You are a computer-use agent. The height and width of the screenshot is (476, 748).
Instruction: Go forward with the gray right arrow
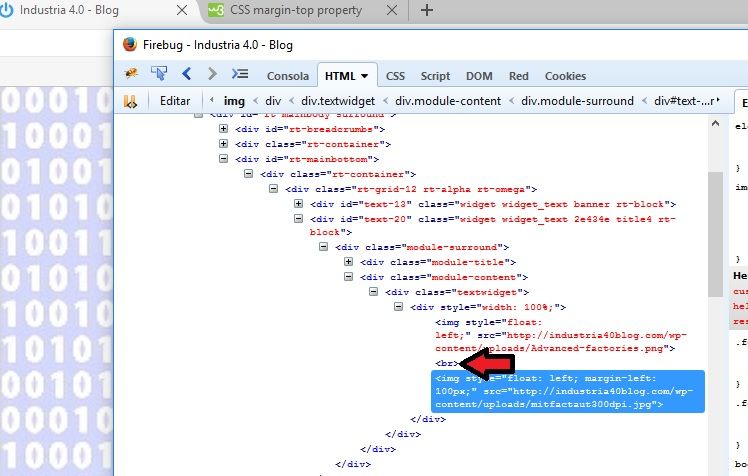pyautogui.click(x=212, y=73)
